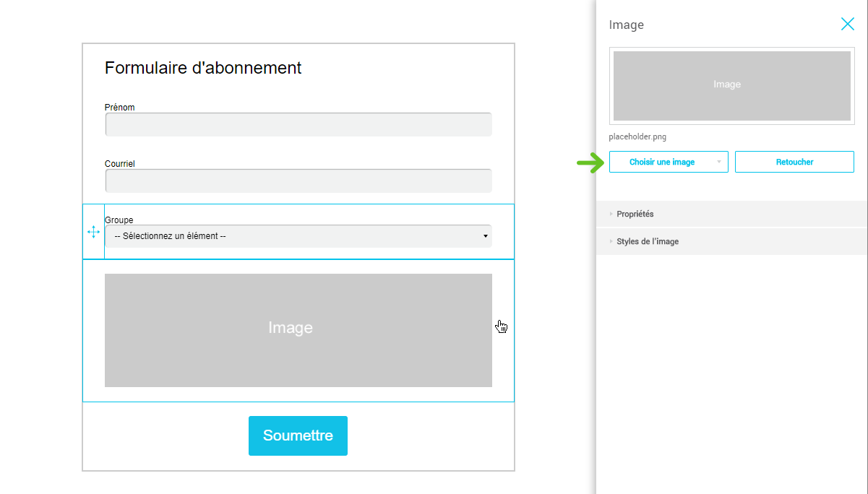Click the placeholder.png file name
Screen dimensions: 868x494
pyautogui.click(x=637, y=136)
